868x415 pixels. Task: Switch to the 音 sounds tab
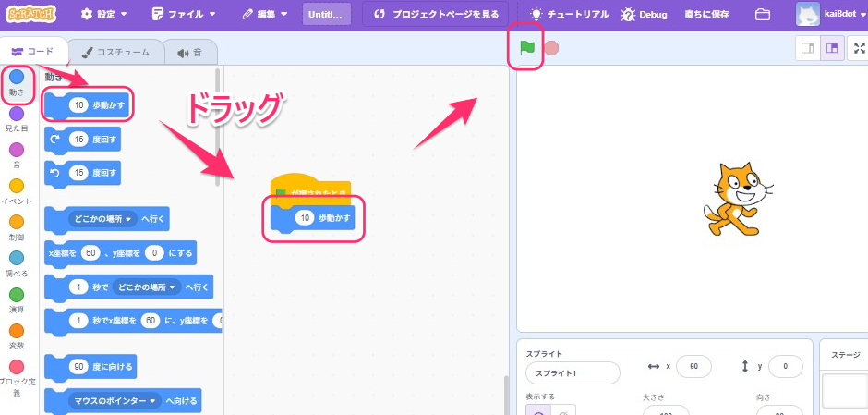pyautogui.click(x=189, y=53)
